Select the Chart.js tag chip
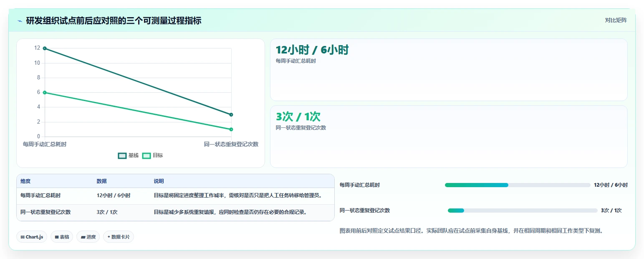The image size is (644, 259). coord(32,237)
